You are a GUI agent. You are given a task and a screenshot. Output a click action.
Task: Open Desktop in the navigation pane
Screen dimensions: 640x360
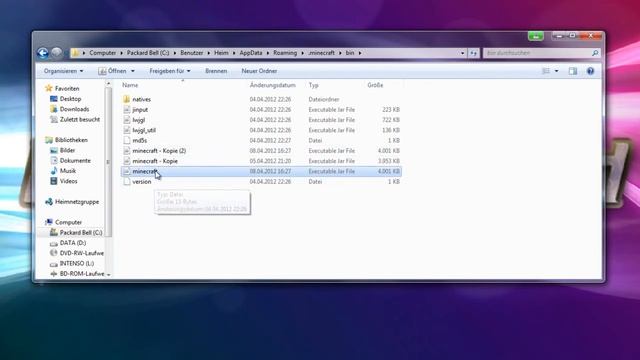coord(70,99)
